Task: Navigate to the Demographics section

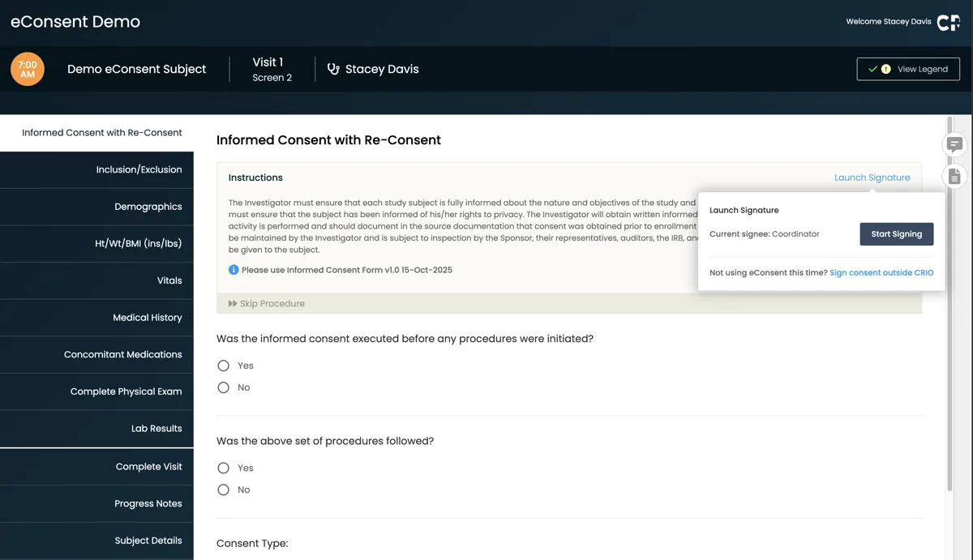Action: [x=148, y=206]
